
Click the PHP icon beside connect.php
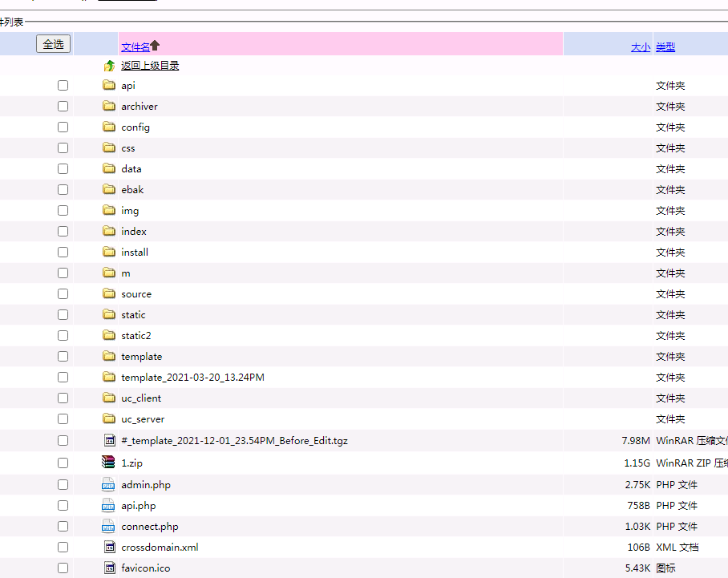109,527
